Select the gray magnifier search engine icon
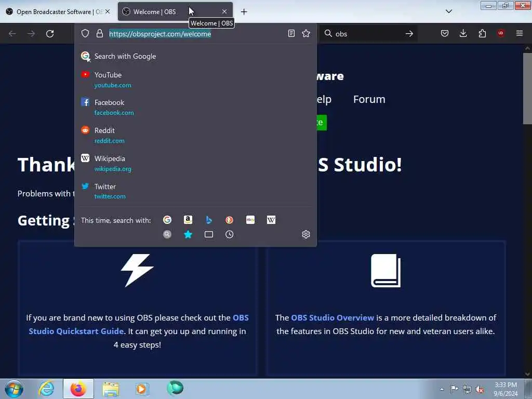532x399 pixels. point(167,234)
